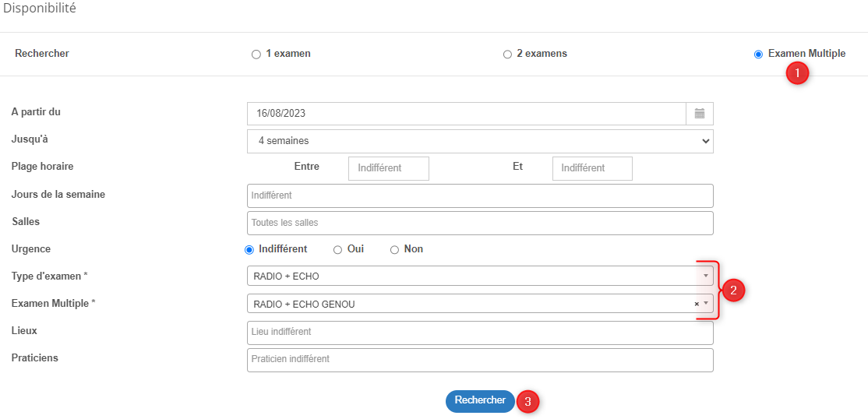Click the Entre start time field
This screenshot has height=419, width=868.
click(389, 168)
